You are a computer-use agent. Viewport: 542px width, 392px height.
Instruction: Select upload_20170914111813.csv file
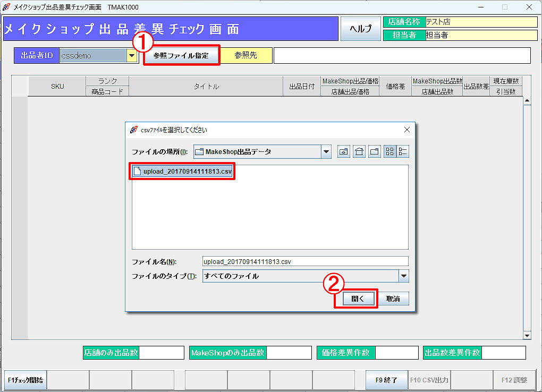pyautogui.click(x=182, y=172)
